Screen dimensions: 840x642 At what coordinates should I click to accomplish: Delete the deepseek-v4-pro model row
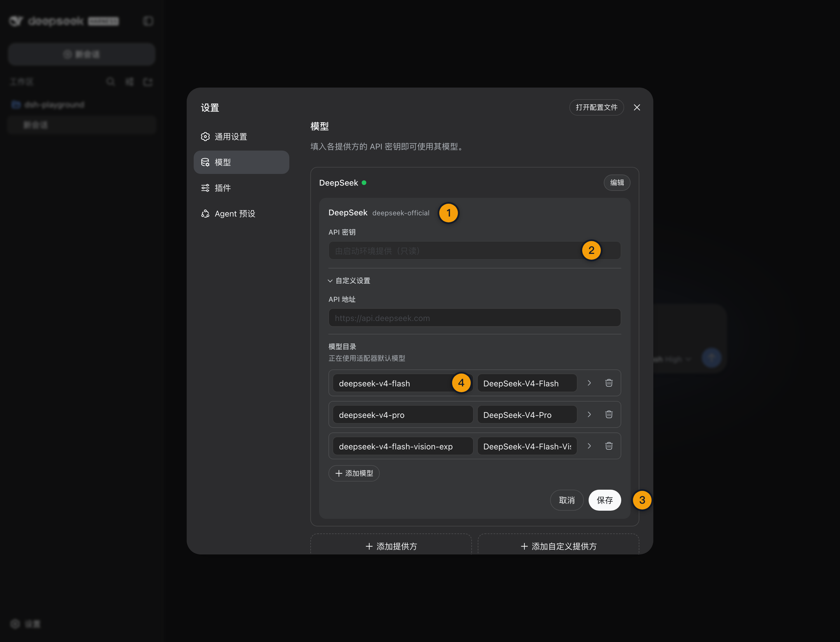(608, 415)
